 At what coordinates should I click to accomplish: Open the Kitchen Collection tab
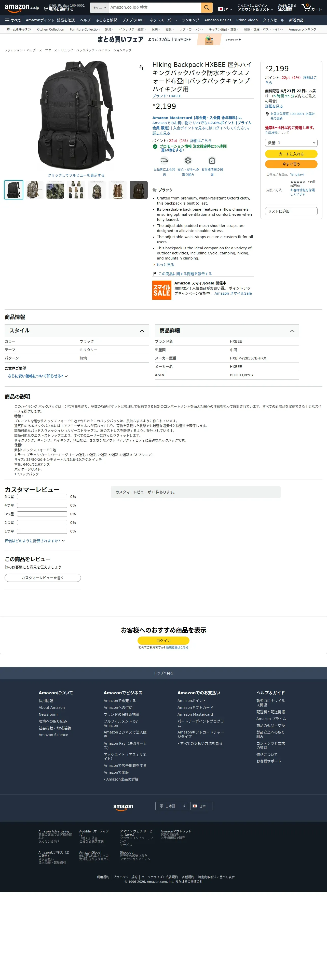pyautogui.click(x=50, y=29)
